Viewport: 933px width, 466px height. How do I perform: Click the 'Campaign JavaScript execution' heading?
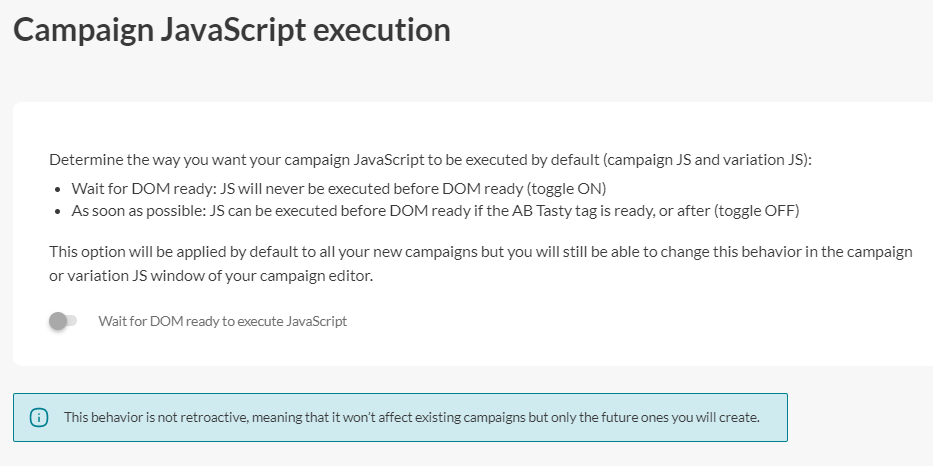tap(231, 30)
